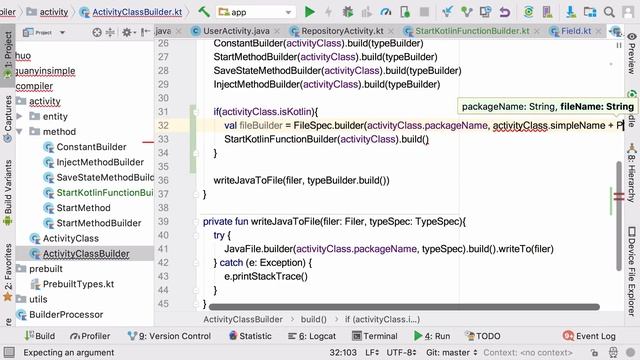Viewport: 640px width, 360px height.
Task: Open the app run configuration dropdown
Action: coord(256,12)
